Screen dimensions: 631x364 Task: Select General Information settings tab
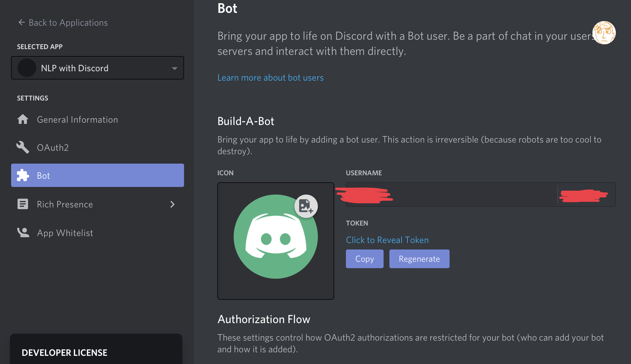click(77, 119)
